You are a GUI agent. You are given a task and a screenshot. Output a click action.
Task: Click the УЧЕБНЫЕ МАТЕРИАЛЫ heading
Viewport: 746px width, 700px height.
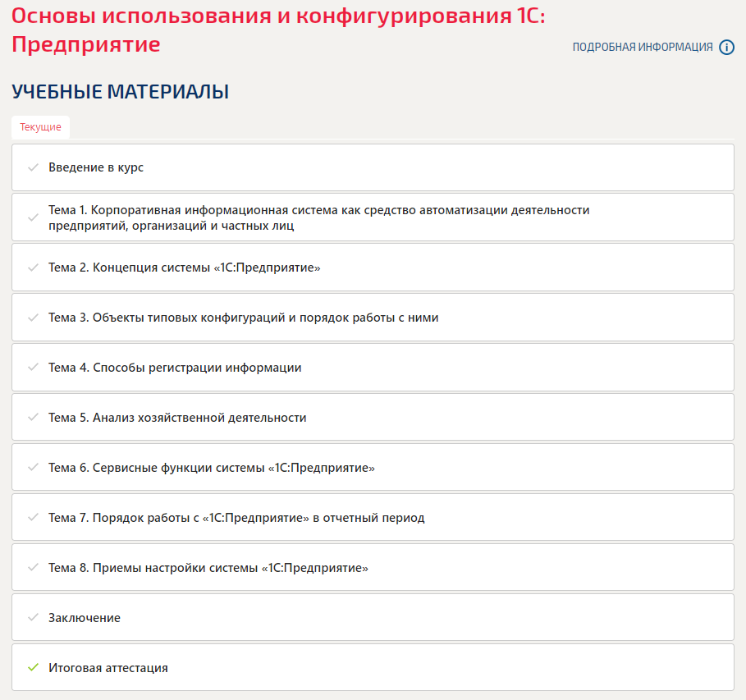pyautogui.click(x=121, y=91)
